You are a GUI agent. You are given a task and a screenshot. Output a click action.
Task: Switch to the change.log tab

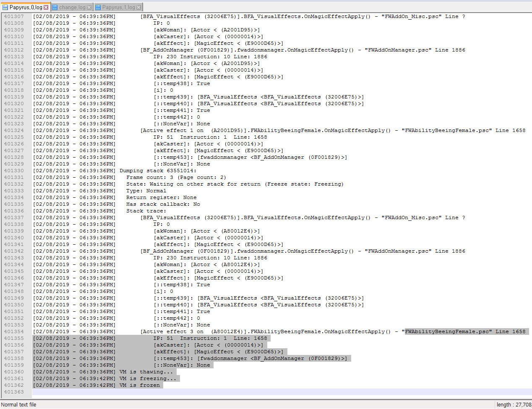point(72,7)
